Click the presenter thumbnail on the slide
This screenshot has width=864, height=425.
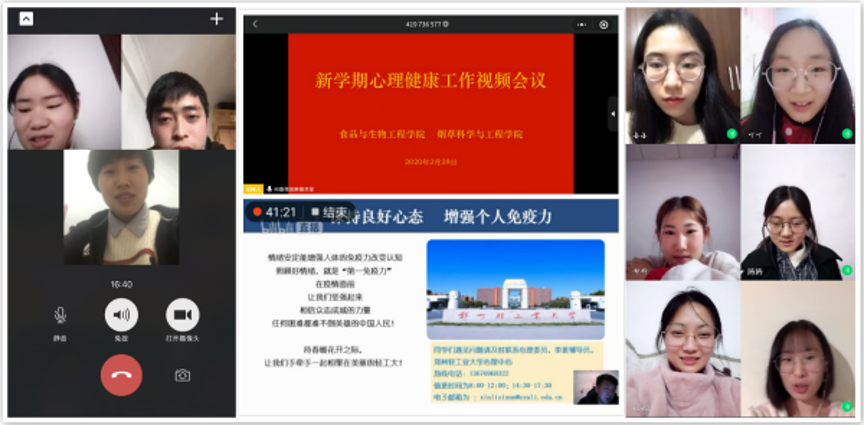point(596,387)
